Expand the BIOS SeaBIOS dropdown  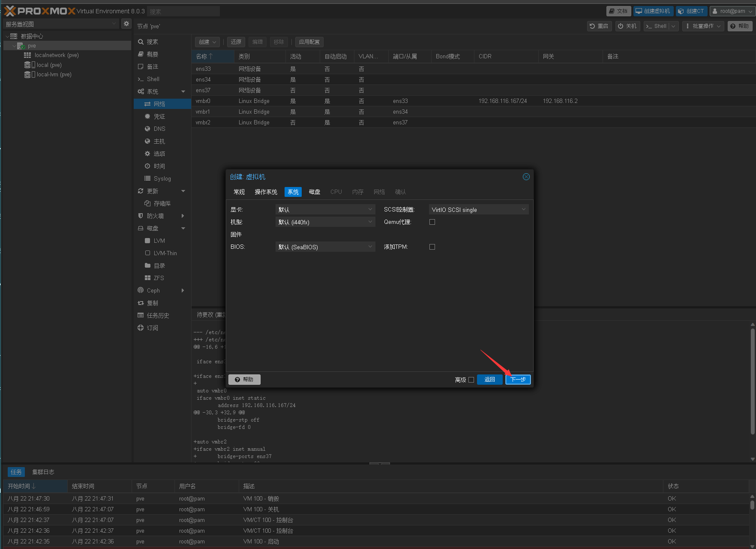pyautogui.click(x=325, y=247)
